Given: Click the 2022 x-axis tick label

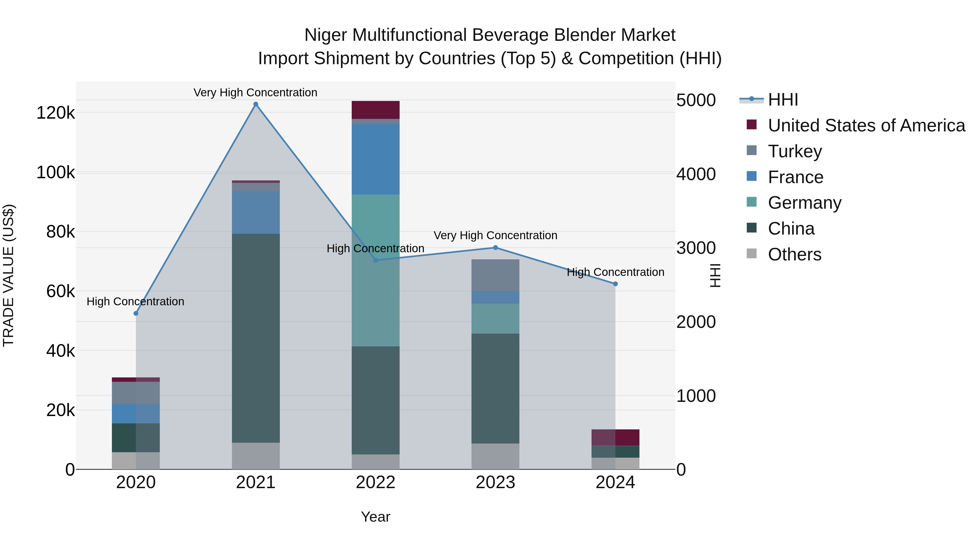Looking at the screenshot, I should pyautogui.click(x=375, y=482).
